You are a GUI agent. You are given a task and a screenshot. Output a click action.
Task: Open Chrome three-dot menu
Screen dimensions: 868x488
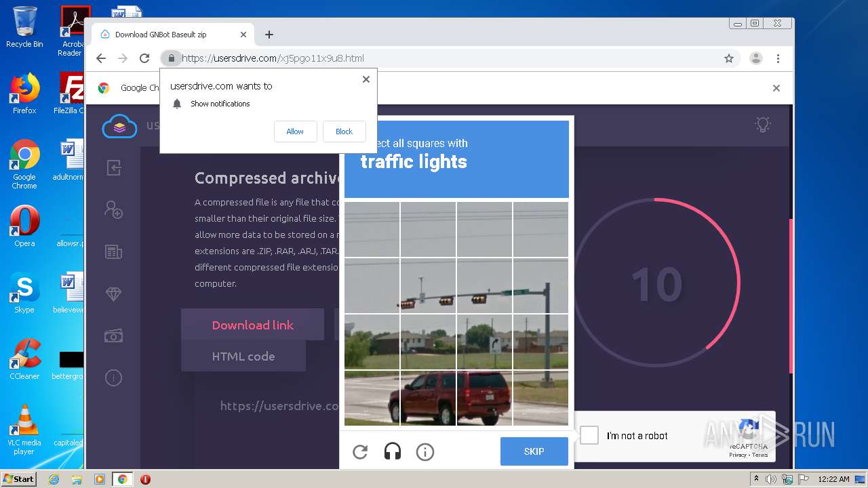(778, 58)
